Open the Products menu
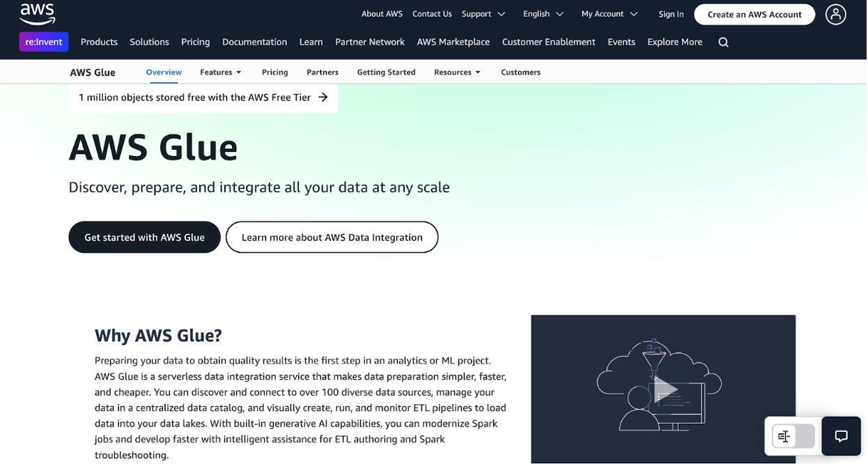868x464 pixels. [x=99, y=42]
